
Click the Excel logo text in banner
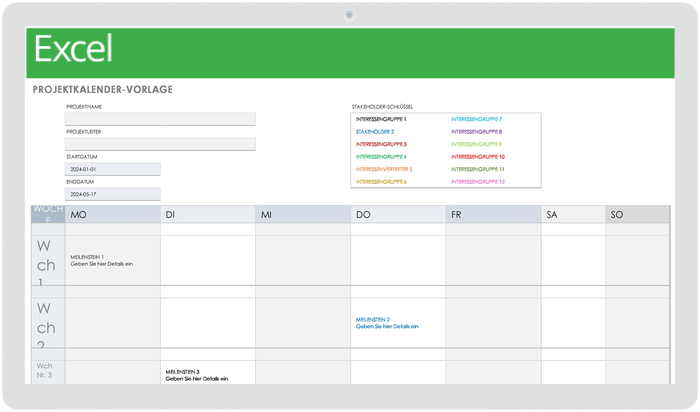click(73, 49)
